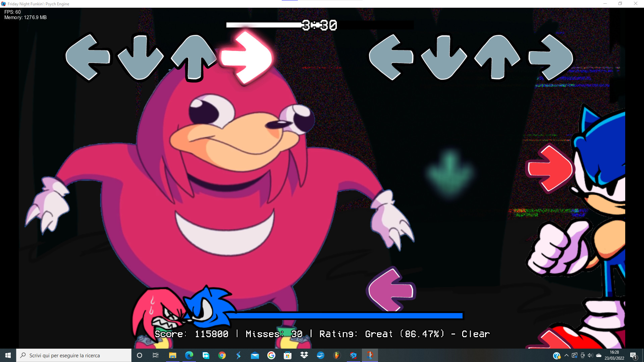Screen dimensions: 644x362
Task: Open Microsoft Edge from the taskbar
Action: coord(189,355)
